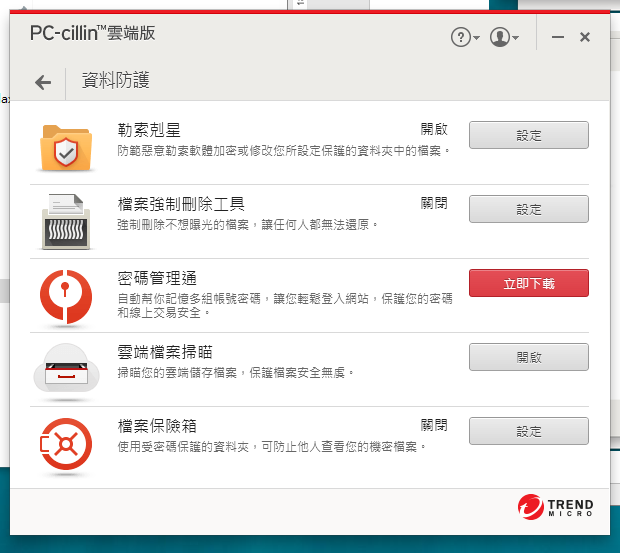Click the 密碼管理通 title text
Screen dimensions: 620x553
(157, 278)
